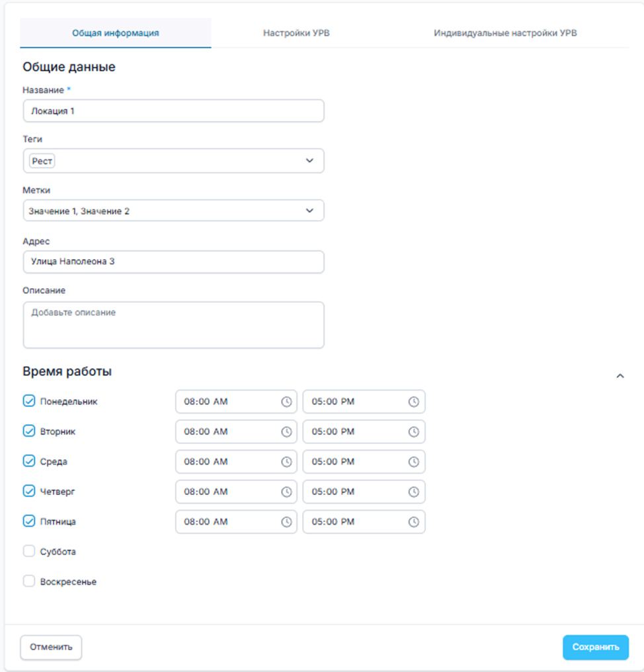
Task: Click clock icon in Tuesday end time
Action: [413, 431]
